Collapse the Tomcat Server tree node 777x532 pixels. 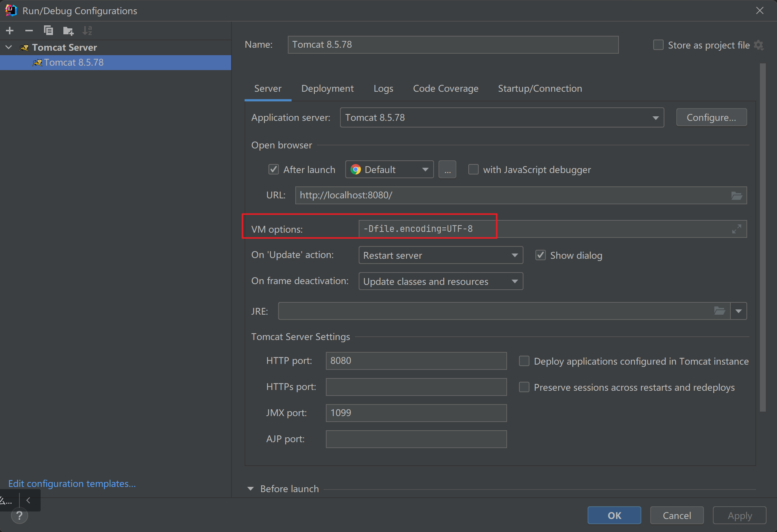click(9, 47)
